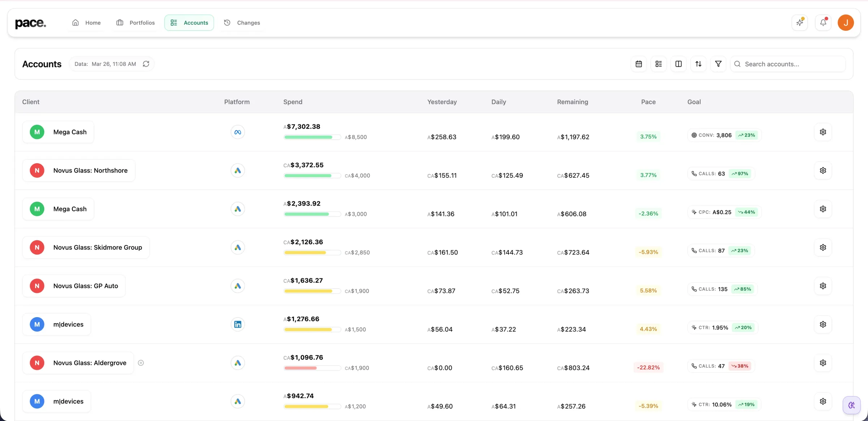Open sort order options icon
Image resolution: width=868 pixels, height=421 pixels.
click(x=698, y=64)
